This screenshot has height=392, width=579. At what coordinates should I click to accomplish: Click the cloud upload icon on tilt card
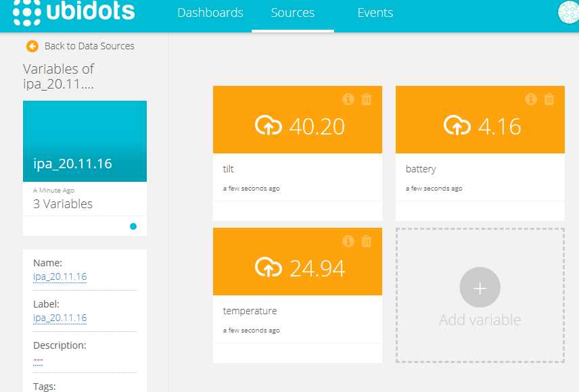(x=268, y=126)
